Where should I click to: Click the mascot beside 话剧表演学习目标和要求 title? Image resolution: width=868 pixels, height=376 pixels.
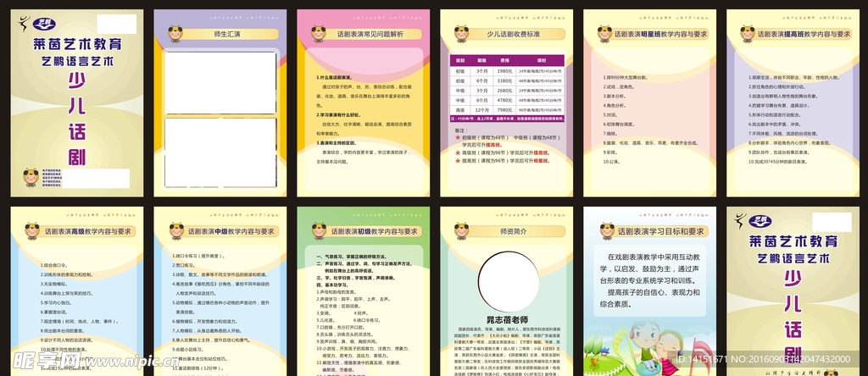click(607, 231)
